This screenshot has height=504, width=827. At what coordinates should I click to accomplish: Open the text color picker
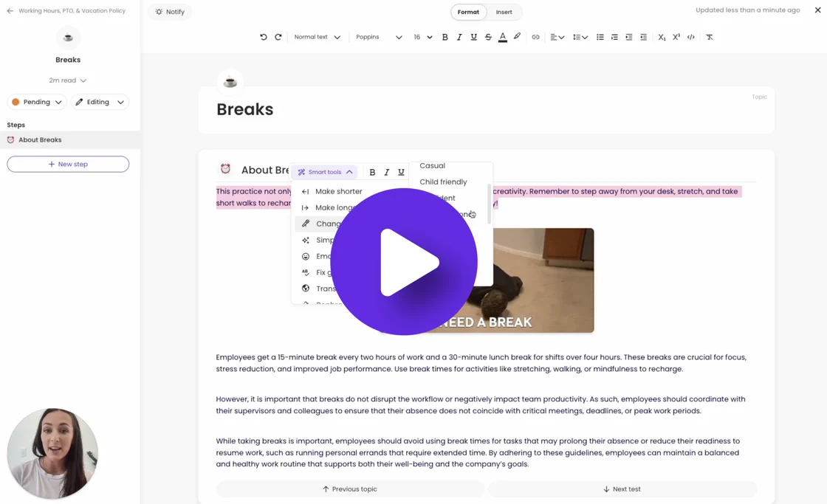pyautogui.click(x=503, y=37)
